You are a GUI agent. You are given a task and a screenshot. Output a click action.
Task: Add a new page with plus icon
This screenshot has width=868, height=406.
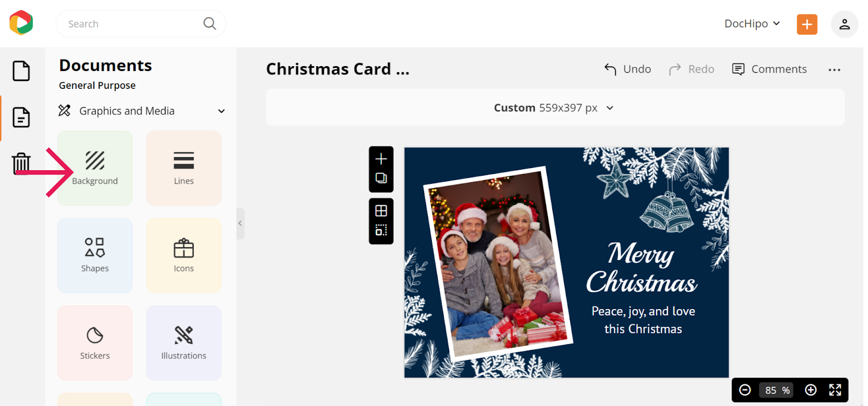tap(381, 159)
